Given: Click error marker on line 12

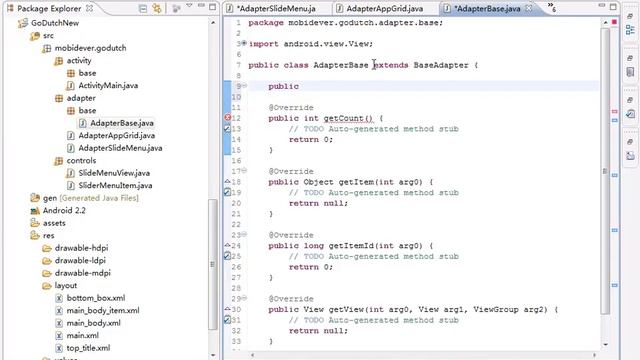Looking at the screenshot, I should click(228, 118).
